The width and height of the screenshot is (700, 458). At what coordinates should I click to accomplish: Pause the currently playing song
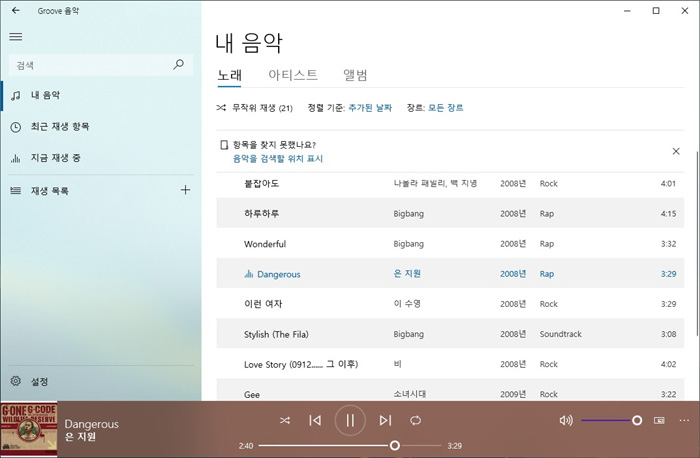pyautogui.click(x=350, y=421)
